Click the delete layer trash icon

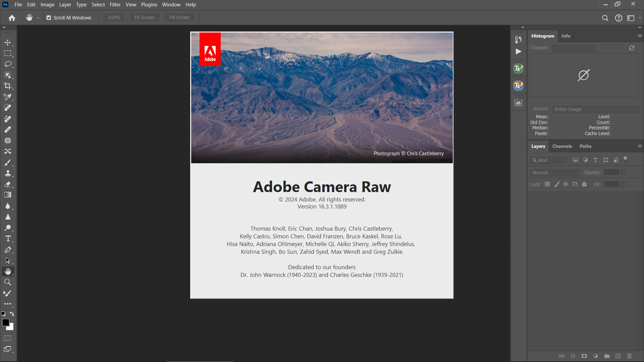(x=630, y=356)
